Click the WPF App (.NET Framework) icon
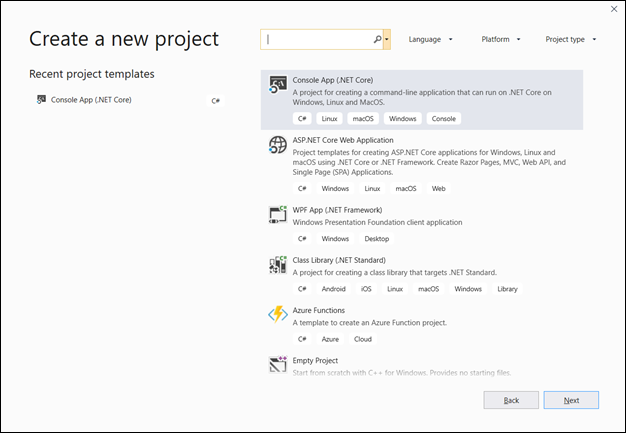Screen dimensions: 626x433 coord(277,214)
